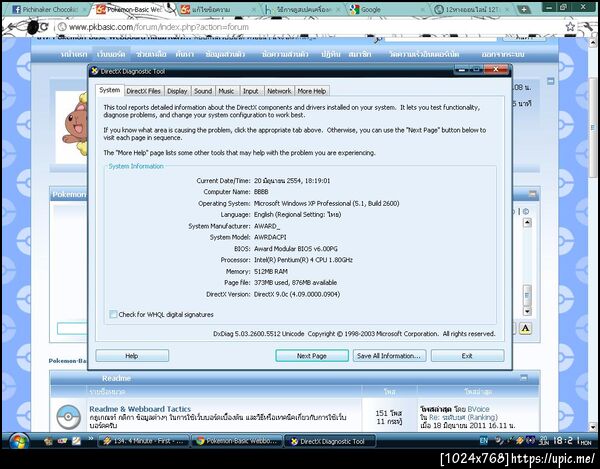Click the Operating System value Microsoft Windows XP Professional

click(x=326, y=203)
